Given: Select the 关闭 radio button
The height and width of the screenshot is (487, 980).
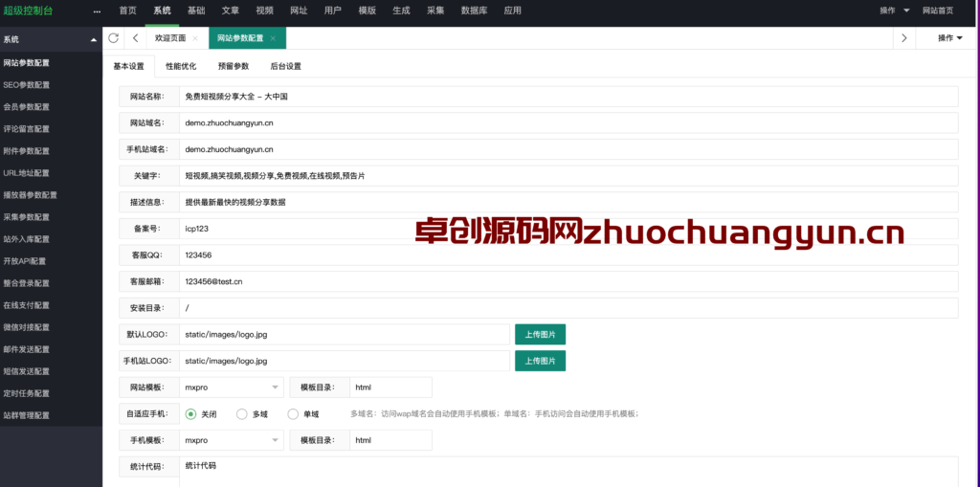Looking at the screenshot, I should click(x=190, y=414).
